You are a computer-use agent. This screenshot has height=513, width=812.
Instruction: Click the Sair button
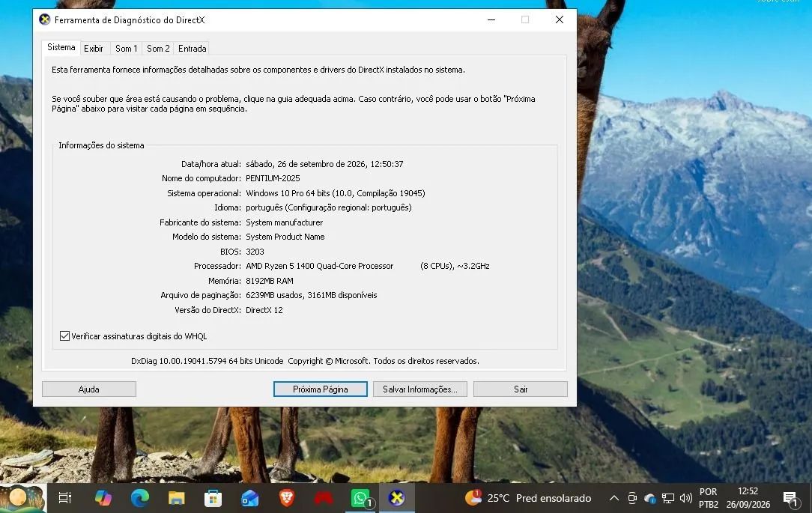point(521,389)
